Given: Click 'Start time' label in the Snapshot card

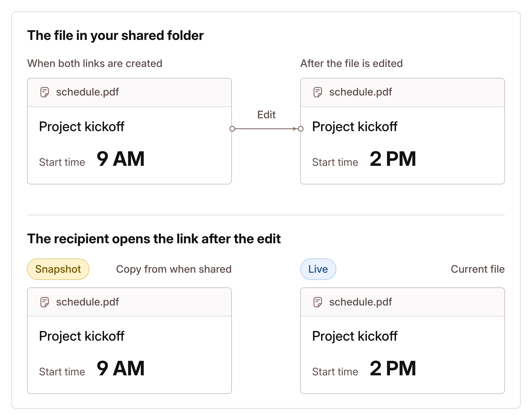Looking at the screenshot, I should click(x=62, y=372).
